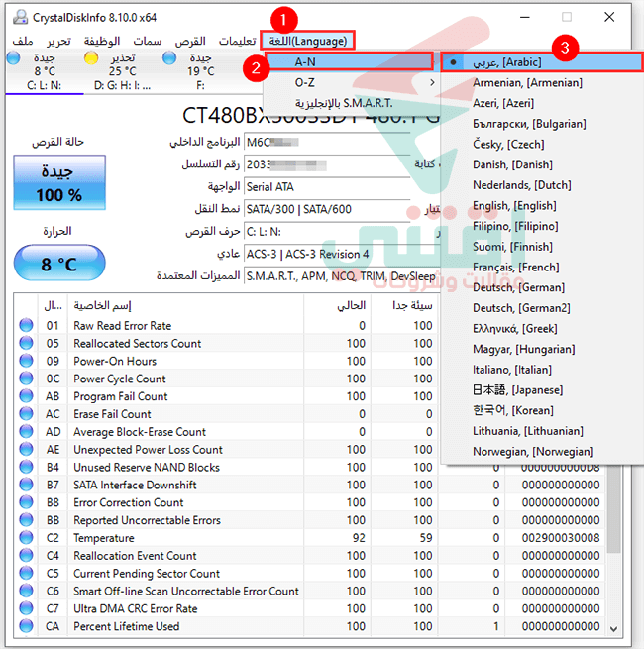Click status orb of SATA Interface Downshift row

26,485
